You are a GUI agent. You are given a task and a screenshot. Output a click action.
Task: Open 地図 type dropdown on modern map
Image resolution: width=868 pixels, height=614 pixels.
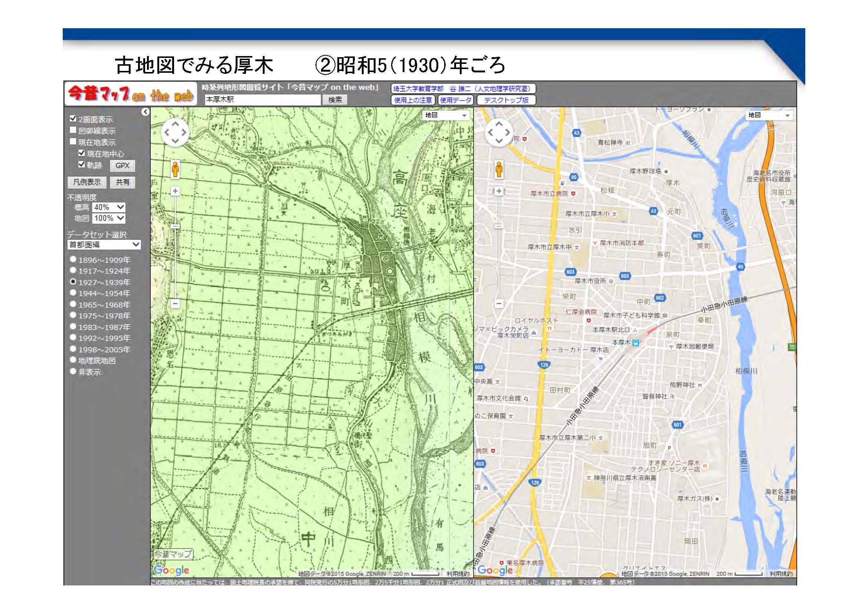pyautogui.click(x=769, y=115)
